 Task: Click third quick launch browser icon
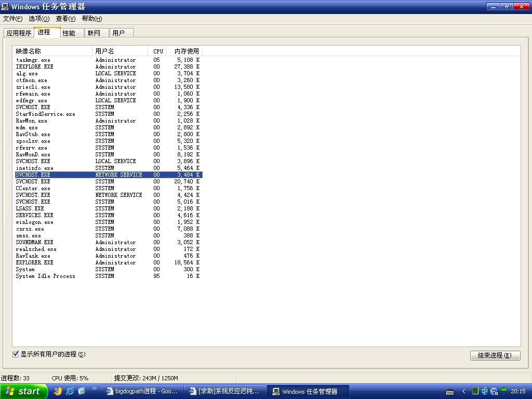pos(82,391)
